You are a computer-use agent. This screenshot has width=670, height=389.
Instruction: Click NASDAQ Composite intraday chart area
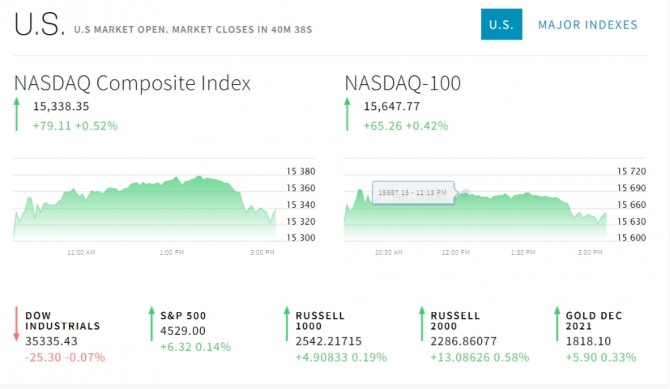[x=144, y=207]
